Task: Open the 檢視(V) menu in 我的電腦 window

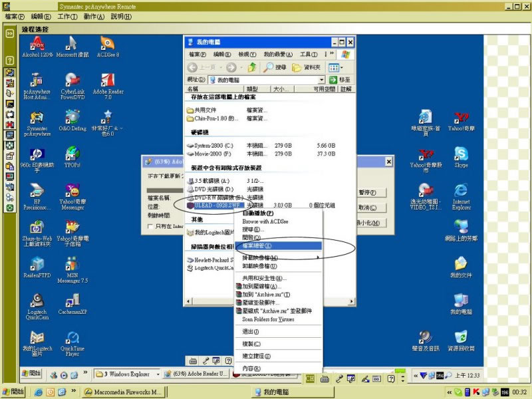Action: [x=247, y=55]
